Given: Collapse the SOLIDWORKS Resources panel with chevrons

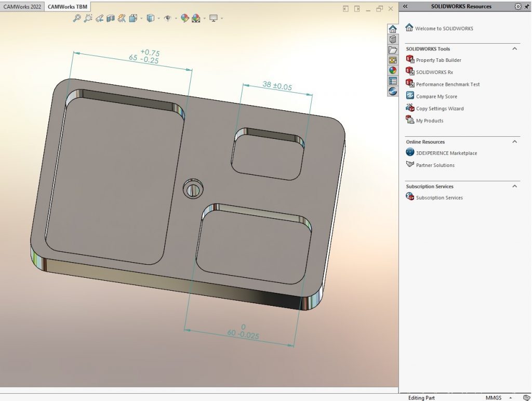Looking at the screenshot, I should coord(405,6).
